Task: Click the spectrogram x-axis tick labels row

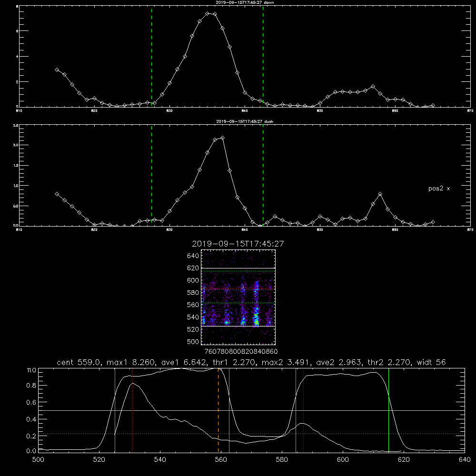Action: [241, 352]
